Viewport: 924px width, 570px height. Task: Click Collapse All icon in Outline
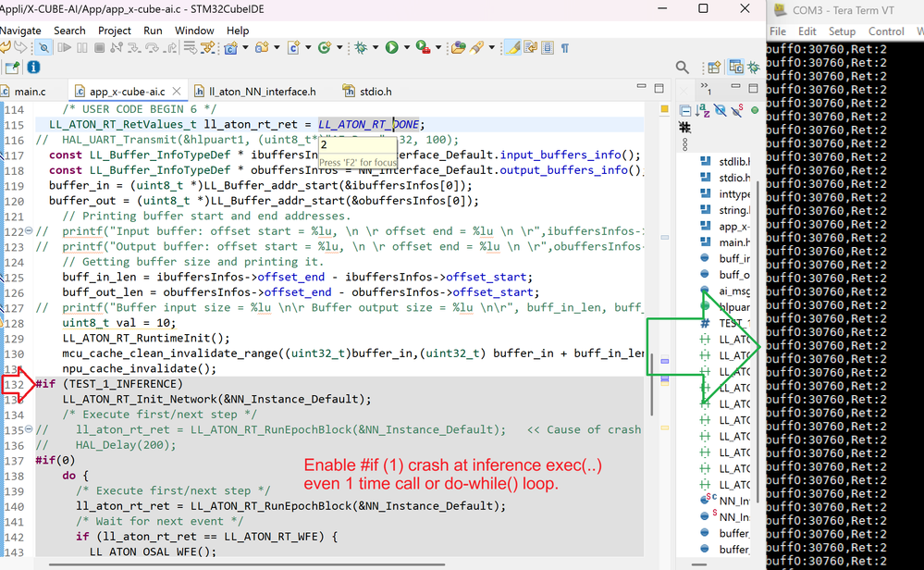tap(684, 110)
